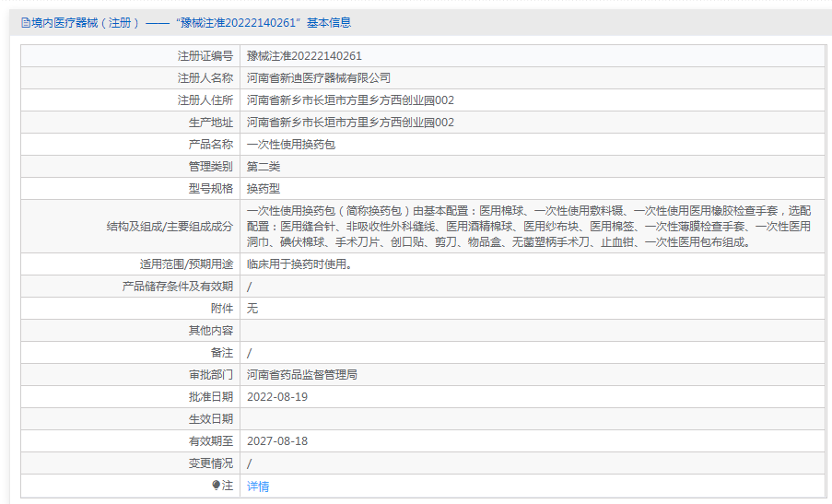Select the 生产地址 label
This screenshot has height=504, width=832.
pyautogui.click(x=211, y=123)
